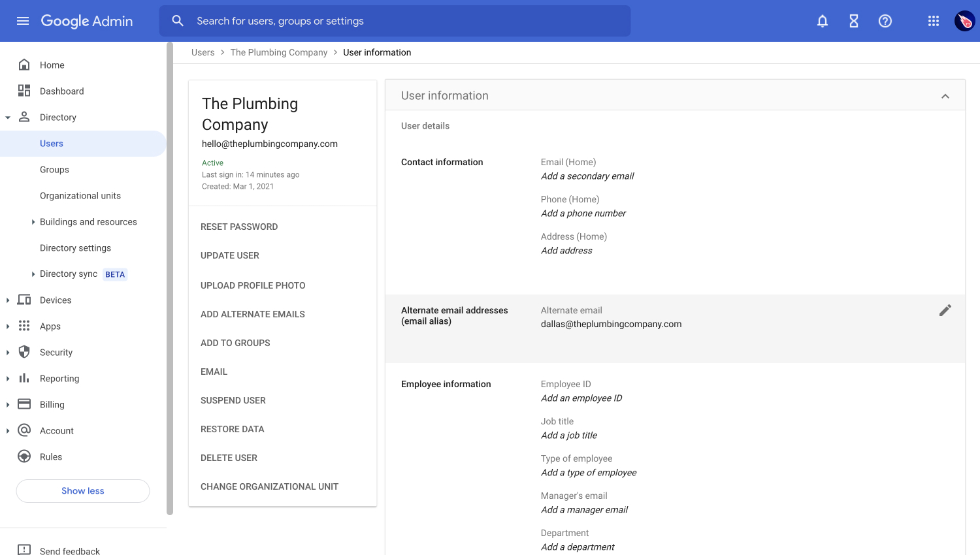Screen dimensions: 980x555
Task: Click the EMAIL action
Action: (x=214, y=372)
